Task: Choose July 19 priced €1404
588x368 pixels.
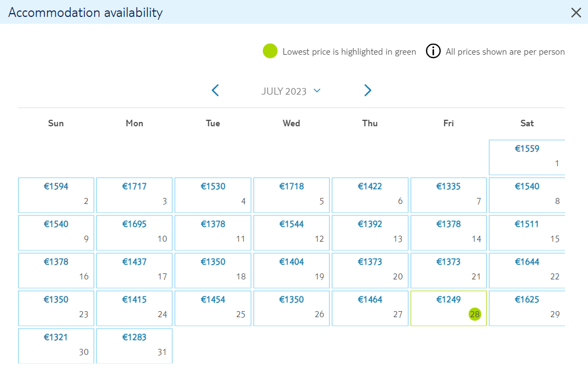Action: (291, 271)
